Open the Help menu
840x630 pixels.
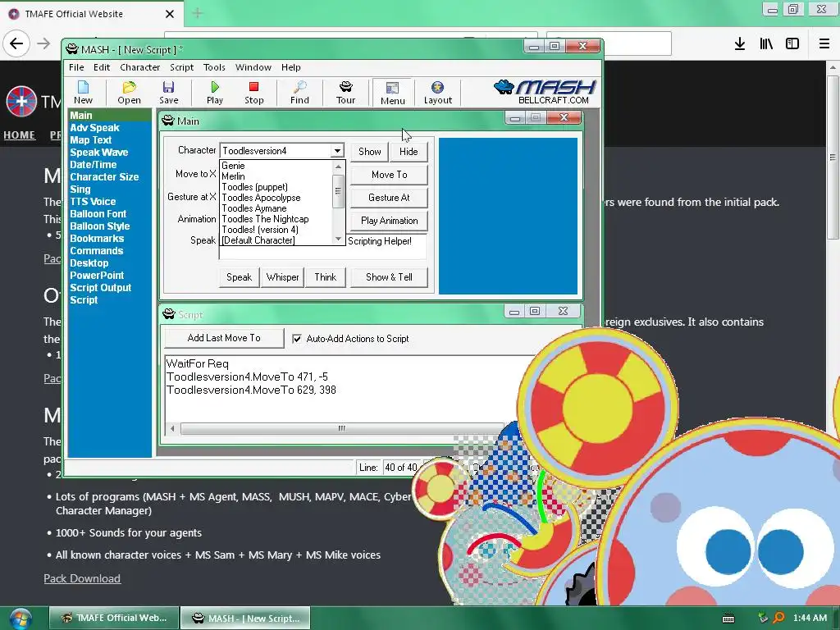point(291,67)
